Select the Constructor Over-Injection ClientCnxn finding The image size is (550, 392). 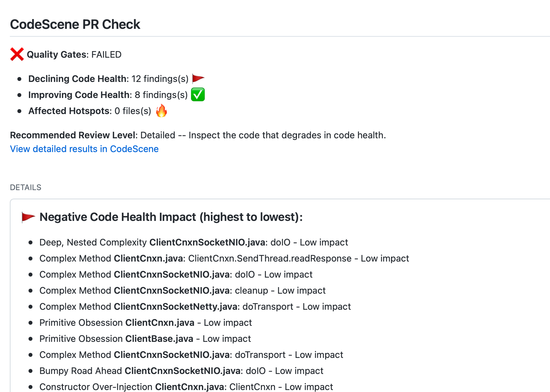186,387
